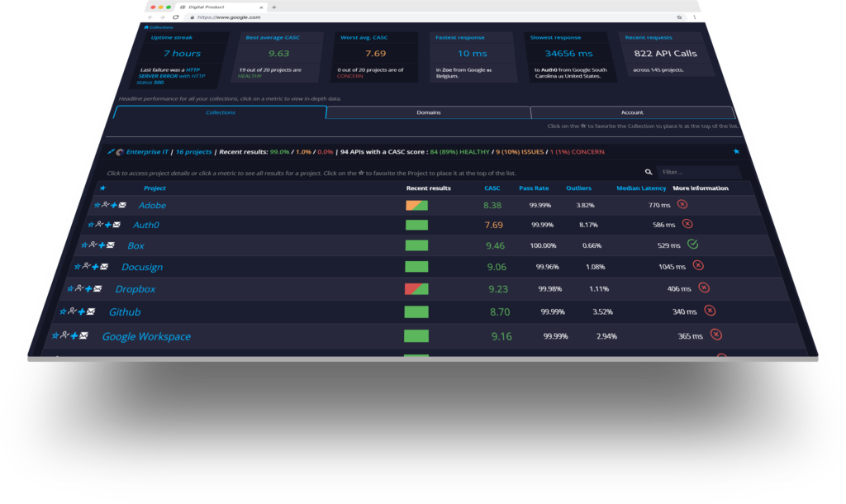This screenshot has width=846, height=504.
Task: Favorite the Adobe project with its star
Action: pos(97,205)
